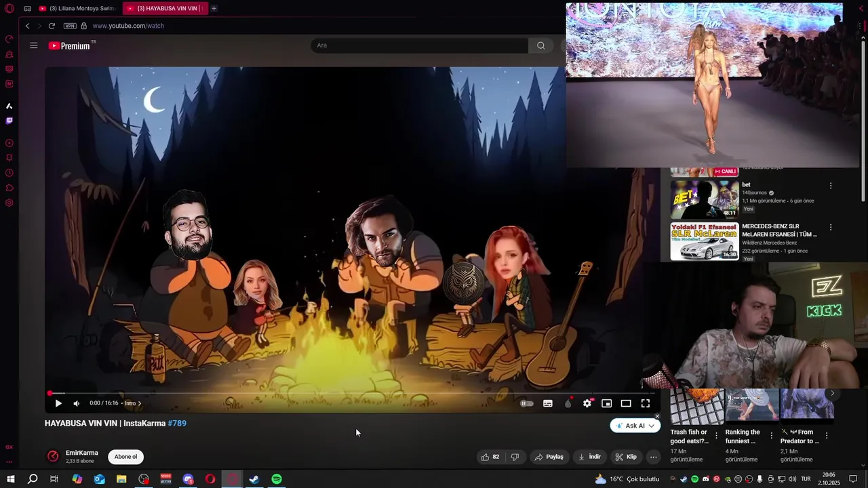Open Task View on taskbar
This screenshot has width=868, height=488.
click(54, 479)
